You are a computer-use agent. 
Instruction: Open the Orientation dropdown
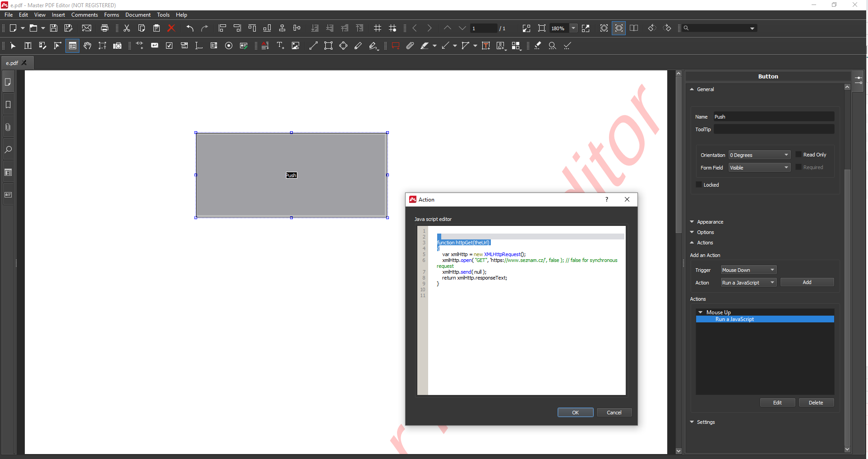(760, 155)
